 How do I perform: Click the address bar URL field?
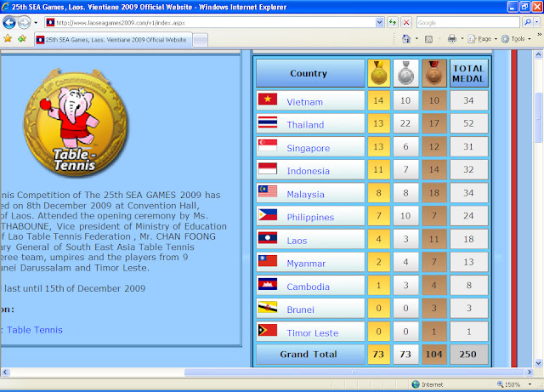(x=210, y=23)
